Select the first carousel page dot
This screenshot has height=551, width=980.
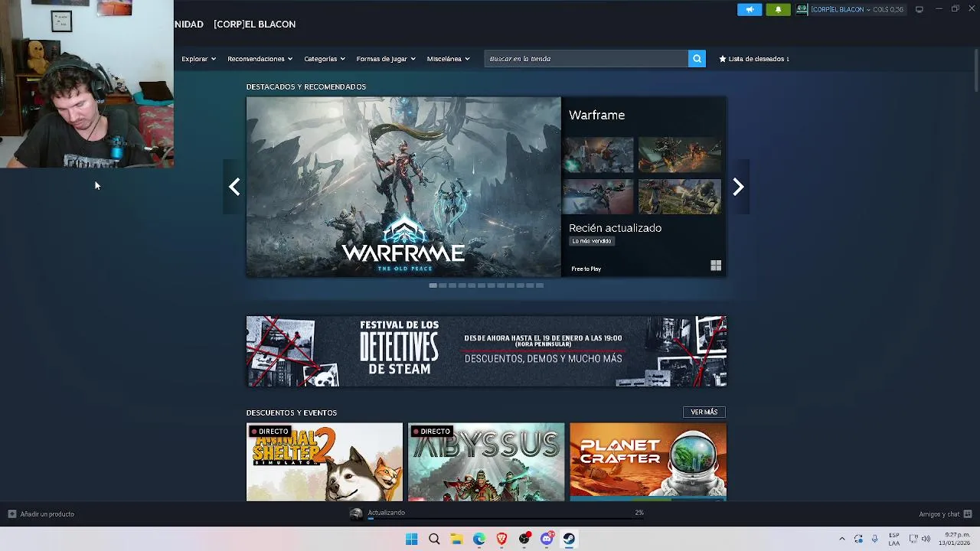coord(433,285)
